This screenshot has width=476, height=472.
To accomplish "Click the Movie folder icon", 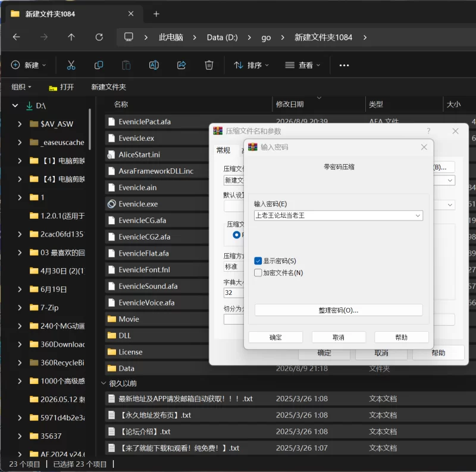I will pyautogui.click(x=112, y=319).
